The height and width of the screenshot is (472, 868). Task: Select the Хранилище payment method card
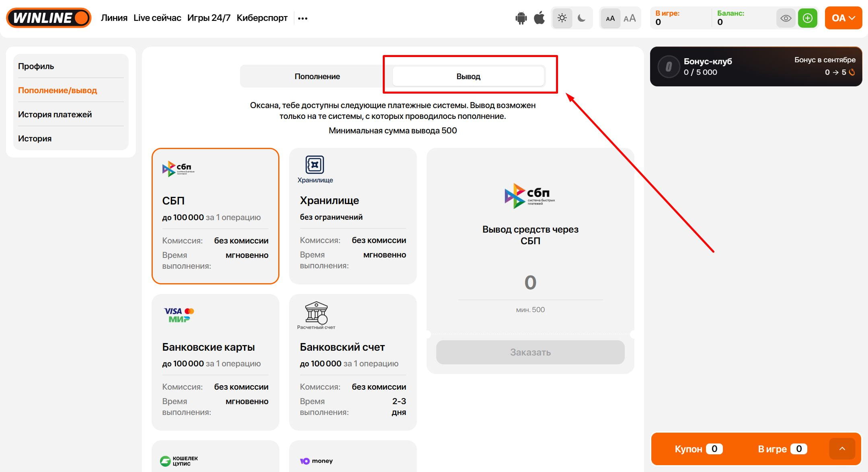[x=353, y=216]
